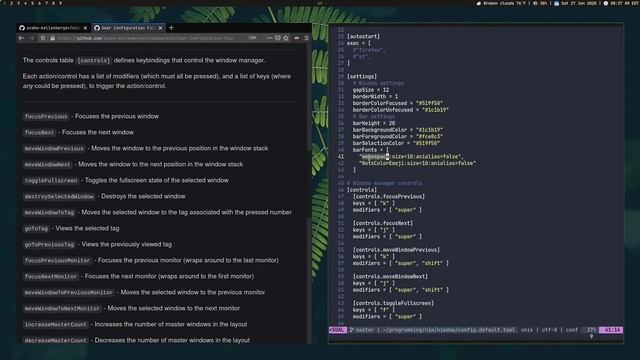Screen dimensions: 640x360
Task: Click the inline [controls] code in first paragraph
Action: [93, 60]
